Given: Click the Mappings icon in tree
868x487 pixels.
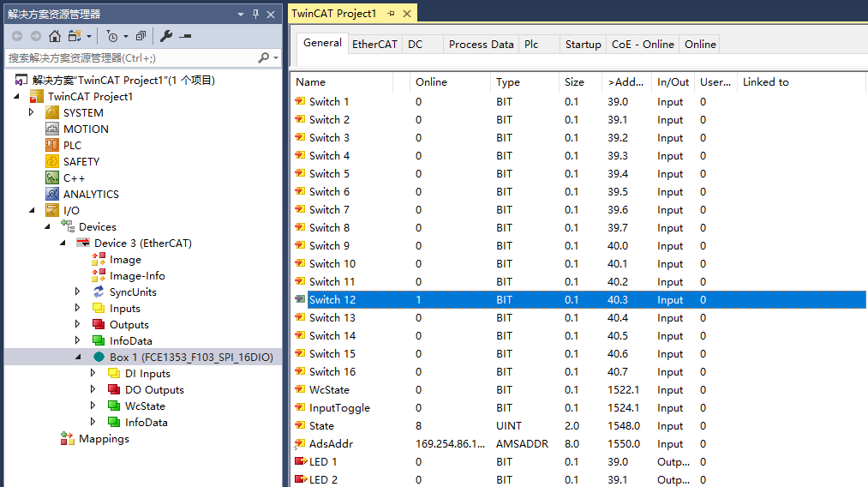Looking at the screenshot, I should 68,439.
